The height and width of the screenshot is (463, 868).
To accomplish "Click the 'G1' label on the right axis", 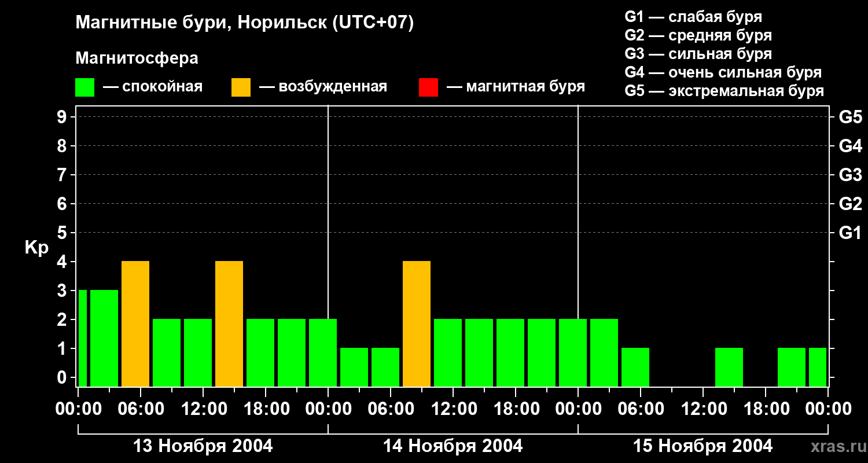I will click(850, 233).
